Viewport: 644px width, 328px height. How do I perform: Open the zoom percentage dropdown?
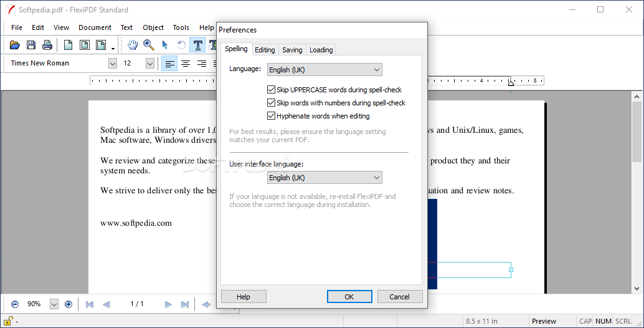(54, 304)
